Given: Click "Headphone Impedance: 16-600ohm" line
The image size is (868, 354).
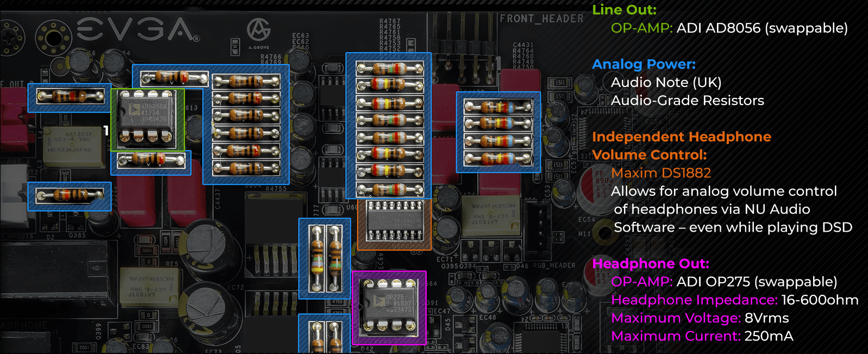Looking at the screenshot, I should coord(735,300).
